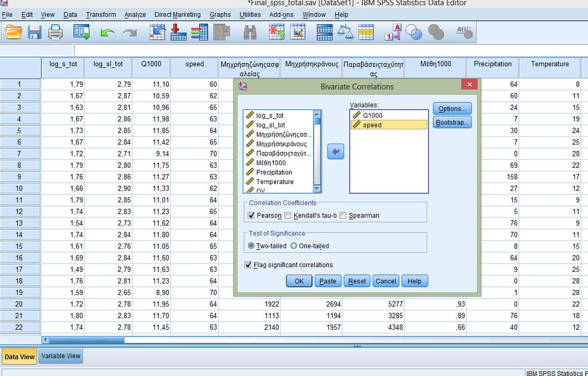Select the speed column header in the grid

[x=195, y=68]
